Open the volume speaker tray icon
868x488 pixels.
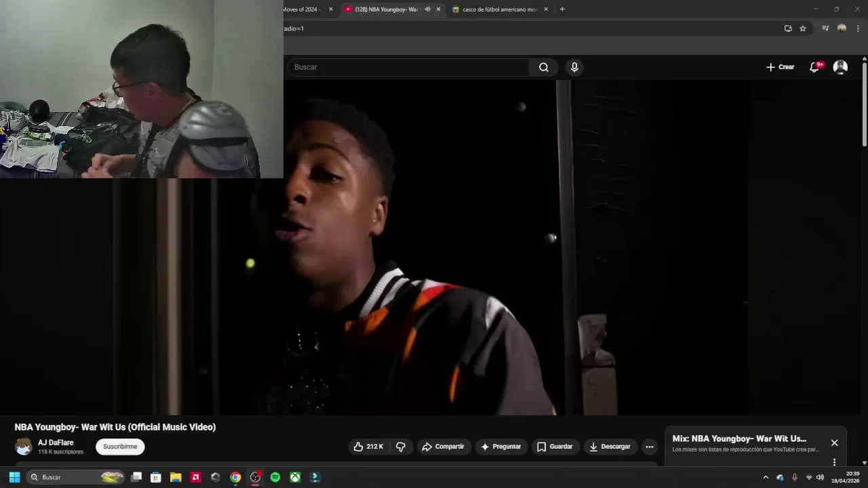coord(820,477)
